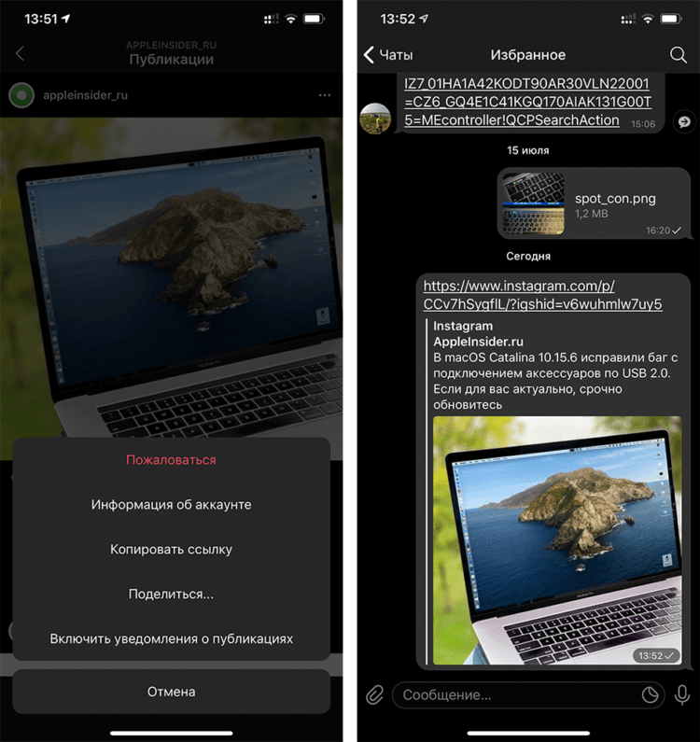This screenshot has width=700, height=742.
Task: Tap the scheduled message clock icon
Action: point(650,694)
